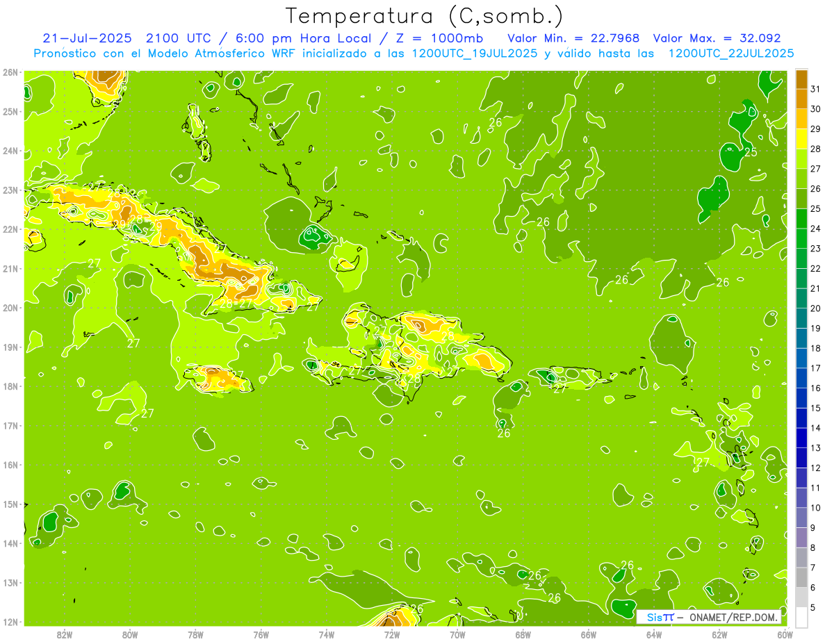Click the '20N' latitude axis label
Viewport: 834px width, 644px height.
coord(10,308)
